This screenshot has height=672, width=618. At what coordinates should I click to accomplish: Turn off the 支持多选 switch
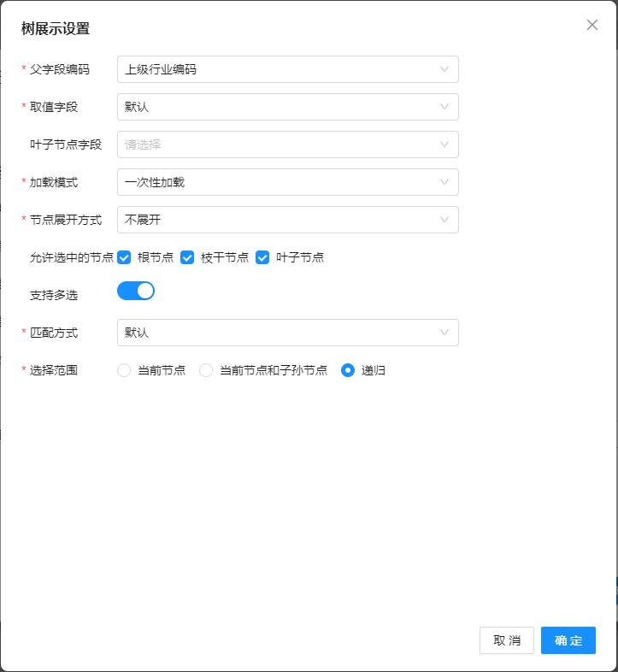click(x=136, y=291)
